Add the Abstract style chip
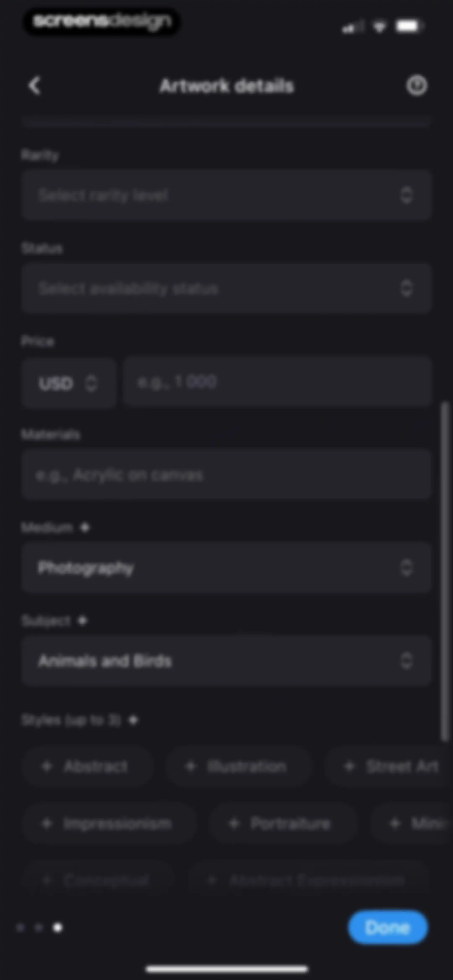 click(87, 766)
